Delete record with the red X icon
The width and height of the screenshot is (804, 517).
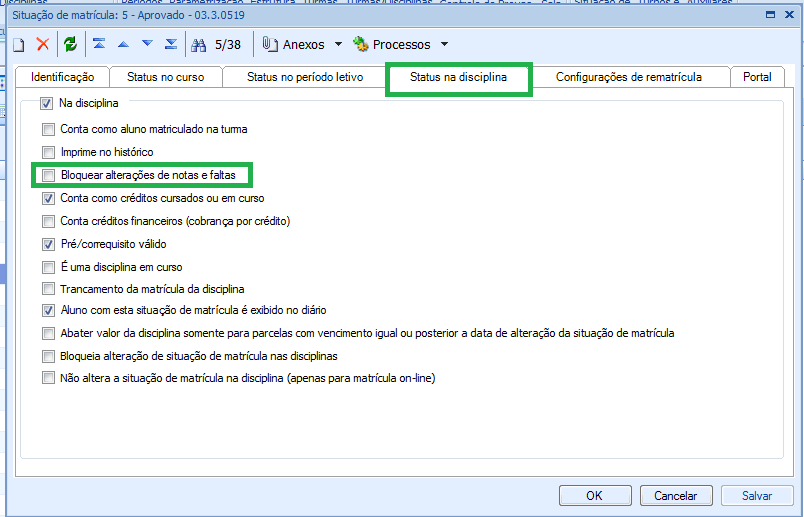click(x=43, y=44)
